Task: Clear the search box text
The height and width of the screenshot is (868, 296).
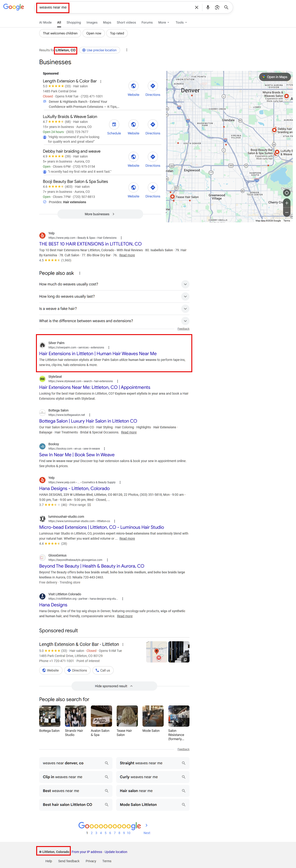Action: pos(197,7)
